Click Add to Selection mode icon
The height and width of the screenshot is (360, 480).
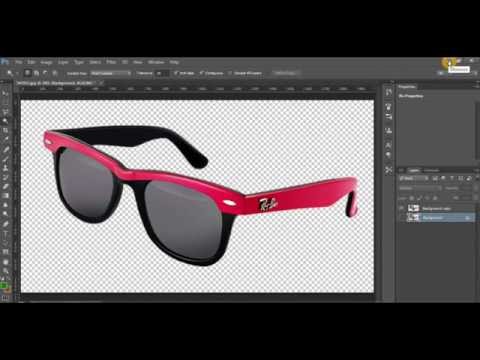click(x=36, y=73)
